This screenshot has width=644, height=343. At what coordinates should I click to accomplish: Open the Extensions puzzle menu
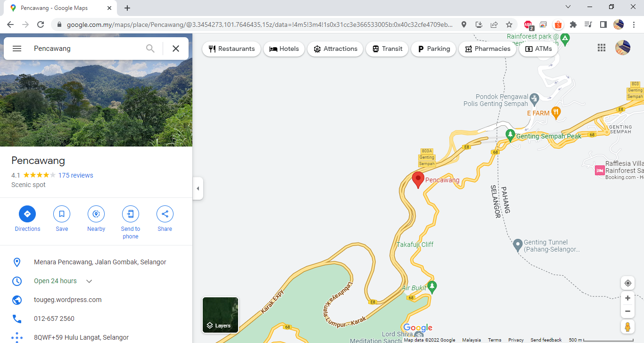[x=573, y=24]
